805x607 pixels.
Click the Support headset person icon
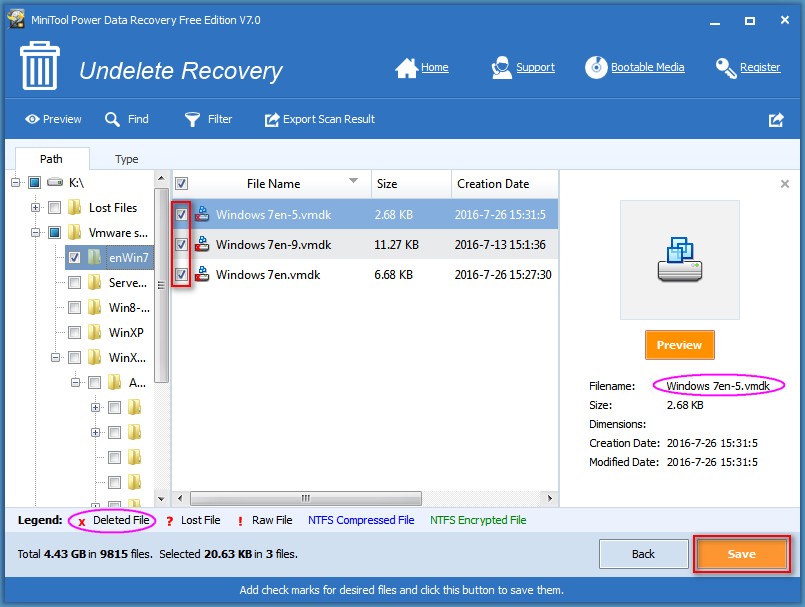(501, 68)
